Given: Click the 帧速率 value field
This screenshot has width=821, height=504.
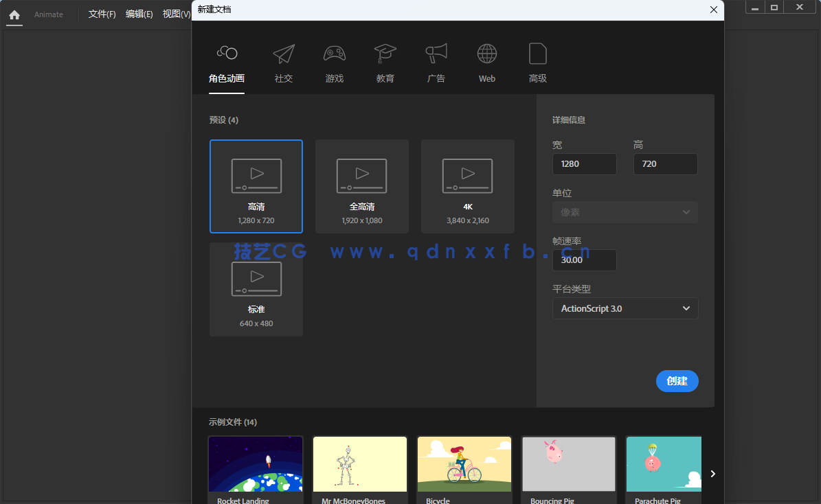Looking at the screenshot, I should pyautogui.click(x=584, y=260).
